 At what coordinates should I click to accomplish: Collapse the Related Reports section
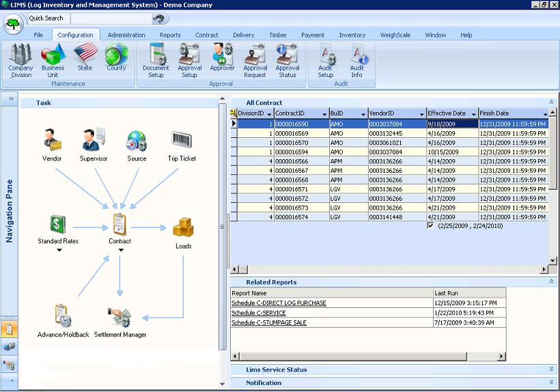point(551,281)
